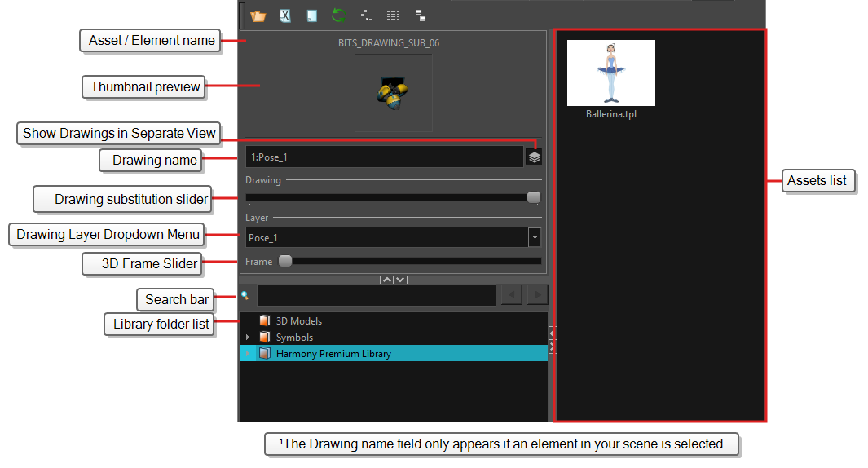Click the Close Library page-with-X icon
This screenshot has width=868, height=468.
284,15
